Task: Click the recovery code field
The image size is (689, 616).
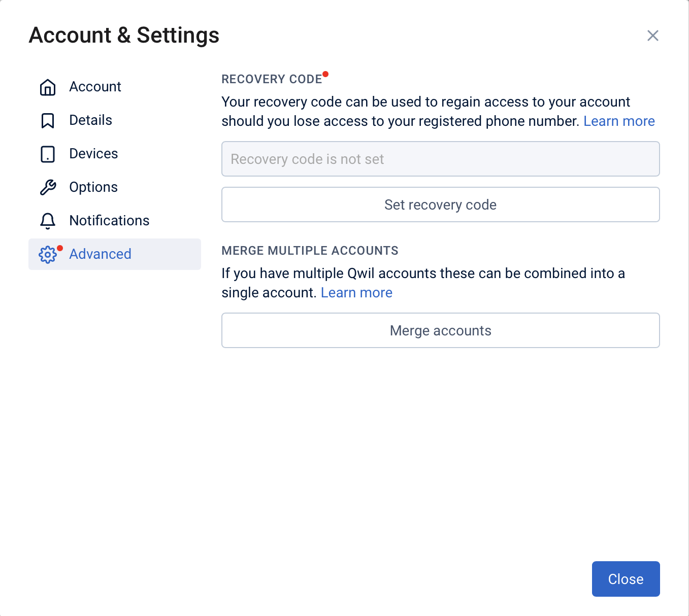Action: [441, 159]
